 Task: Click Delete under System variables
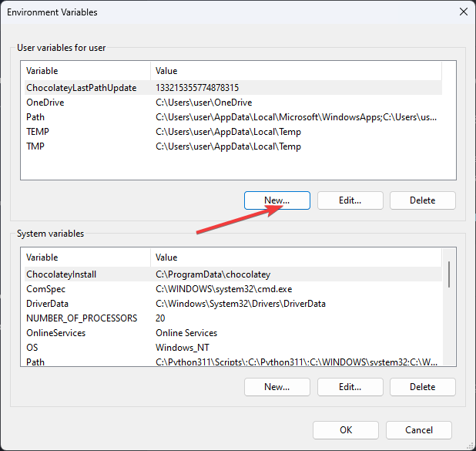coord(422,387)
